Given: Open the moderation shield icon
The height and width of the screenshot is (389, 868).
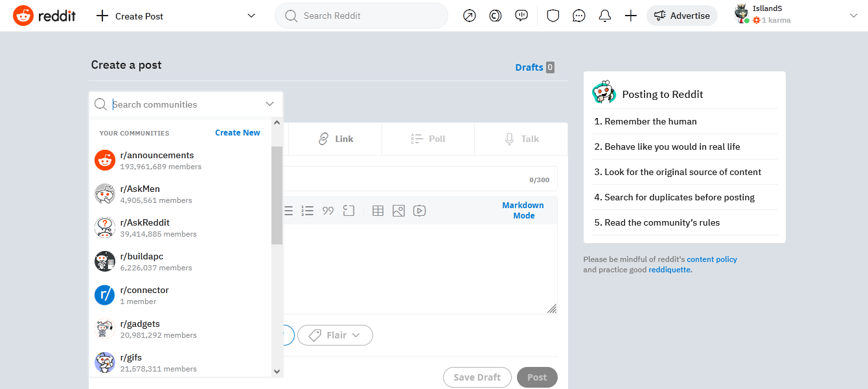Looking at the screenshot, I should [553, 16].
